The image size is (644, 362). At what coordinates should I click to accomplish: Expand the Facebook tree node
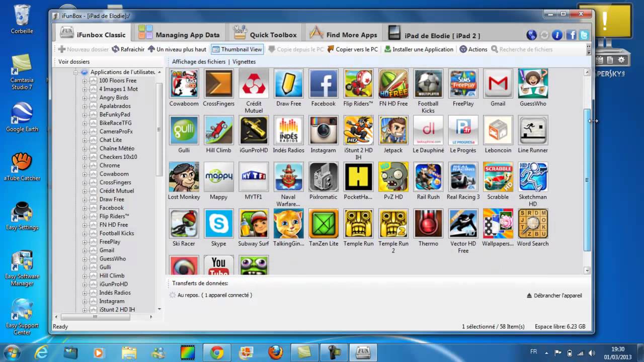85,208
